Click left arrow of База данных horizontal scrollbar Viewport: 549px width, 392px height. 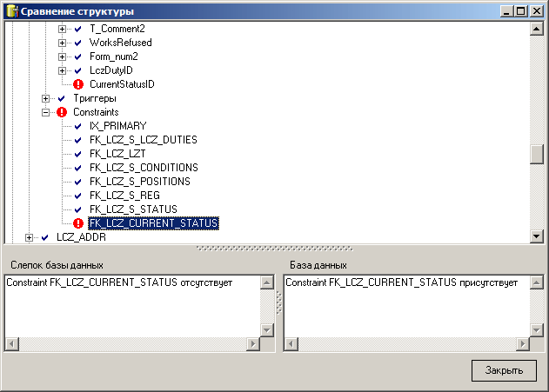(291, 344)
